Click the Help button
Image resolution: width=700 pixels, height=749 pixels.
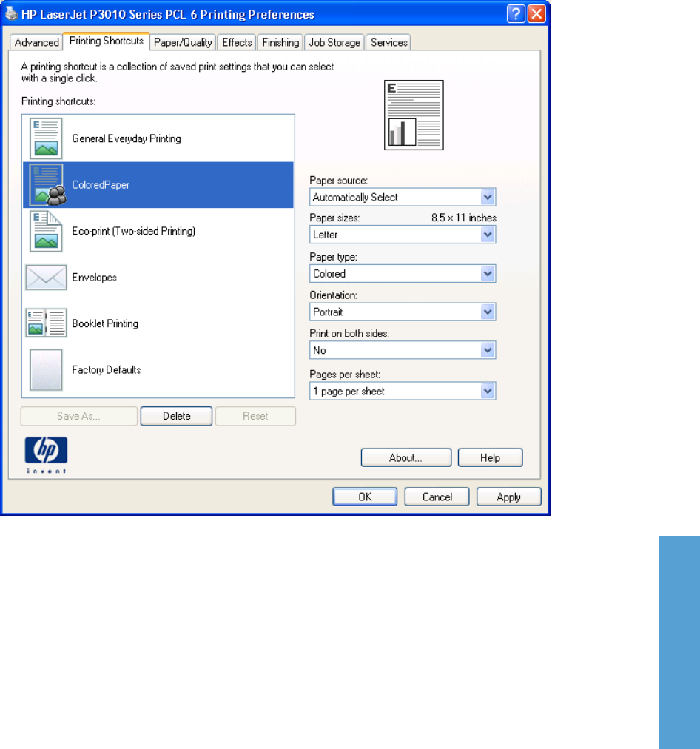491,457
